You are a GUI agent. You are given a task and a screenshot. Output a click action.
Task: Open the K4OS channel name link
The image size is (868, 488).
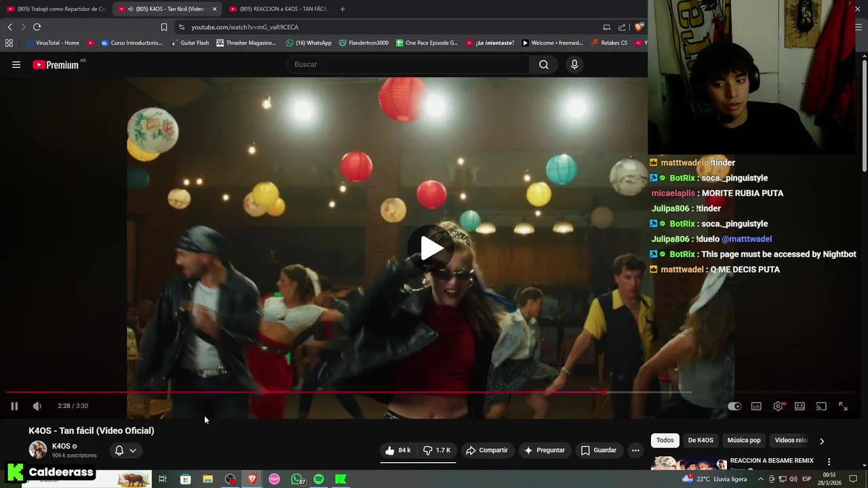pyautogui.click(x=61, y=446)
